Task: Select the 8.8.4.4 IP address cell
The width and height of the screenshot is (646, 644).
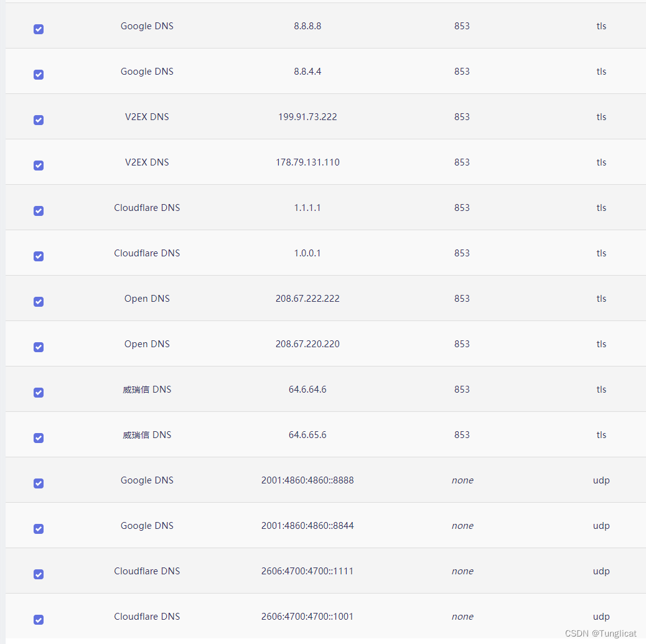Action: tap(307, 72)
